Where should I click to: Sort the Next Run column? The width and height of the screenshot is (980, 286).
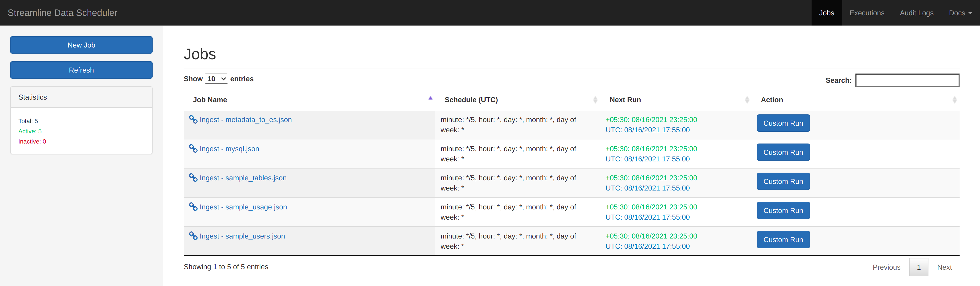pyautogui.click(x=747, y=100)
